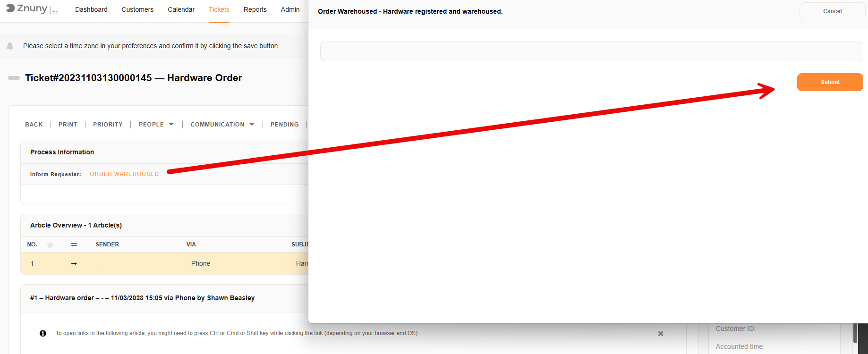Expand the Communication dropdown menu
868x354 pixels.
pyautogui.click(x=222, y=125)
